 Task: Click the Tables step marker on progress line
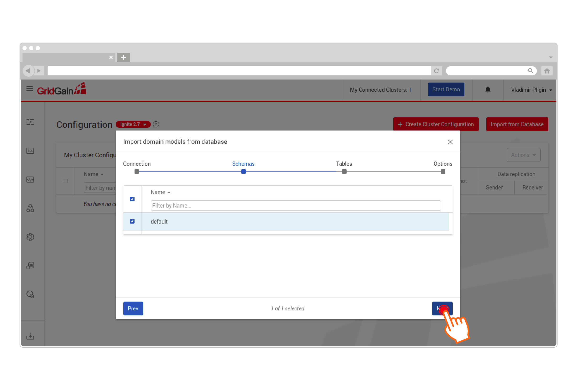344,171
